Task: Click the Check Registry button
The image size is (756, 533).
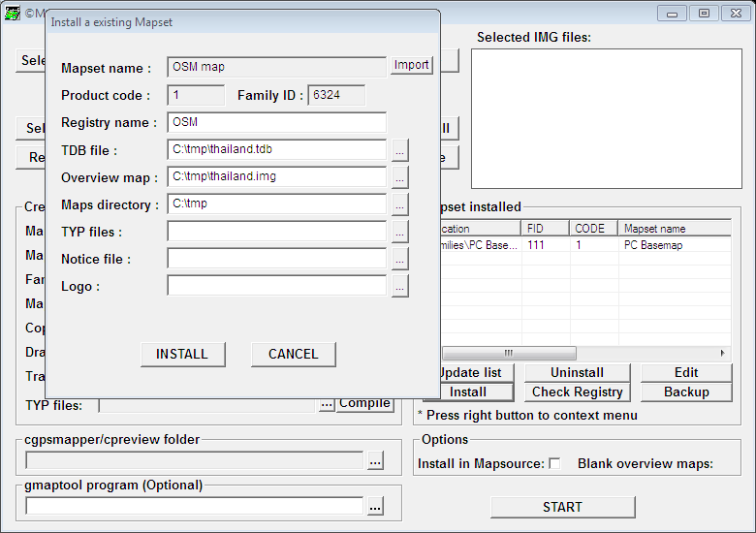Action: (x=577, y=392)
